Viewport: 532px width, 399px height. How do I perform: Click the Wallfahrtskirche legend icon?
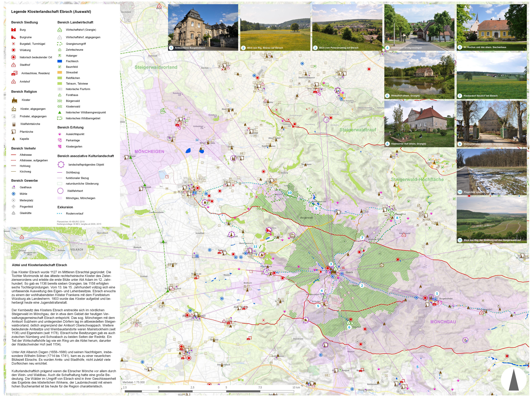[14, 124]
